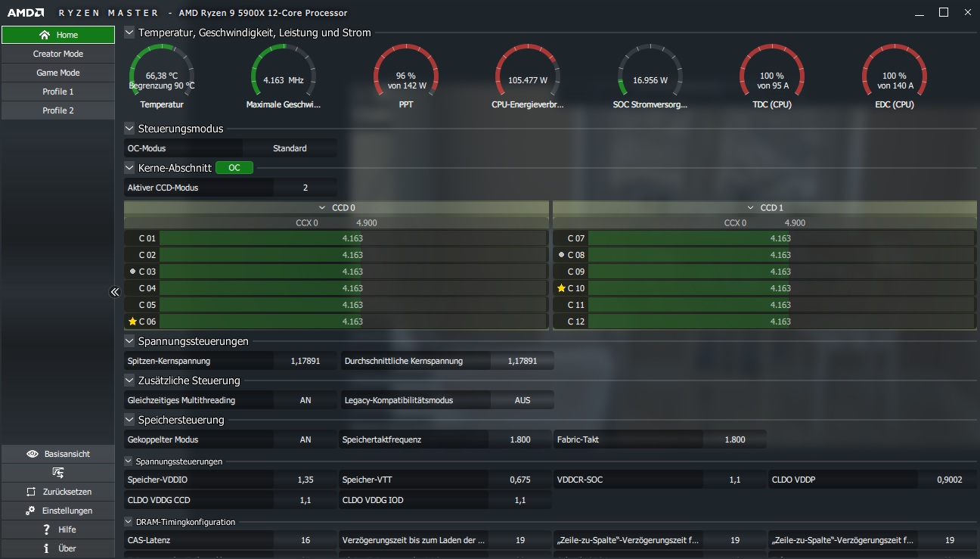Screen dimensions: 980x559
Task: Click the Spitzen-Kernspannung value 1,17891
Action: pyautogui.click(x=305, y=361)
